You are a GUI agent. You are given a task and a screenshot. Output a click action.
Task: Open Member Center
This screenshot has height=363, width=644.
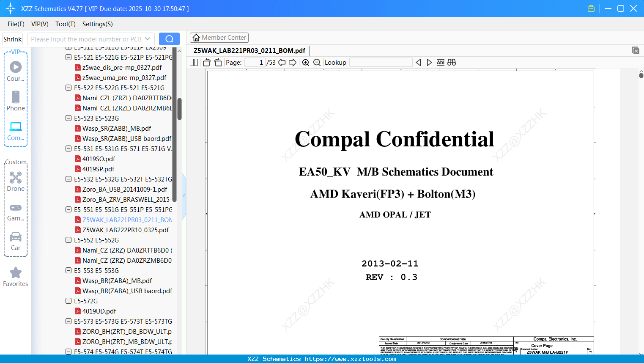click(219, 38)
